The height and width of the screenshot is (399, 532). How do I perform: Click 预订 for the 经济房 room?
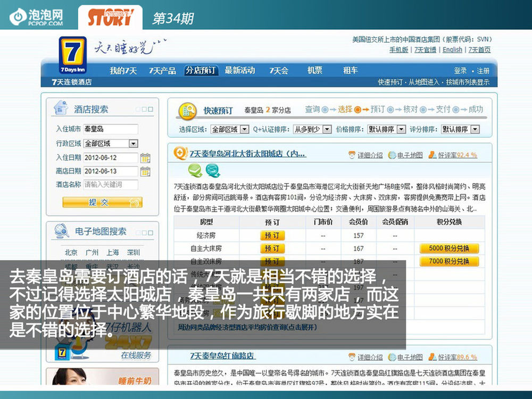tap(272, 236)
